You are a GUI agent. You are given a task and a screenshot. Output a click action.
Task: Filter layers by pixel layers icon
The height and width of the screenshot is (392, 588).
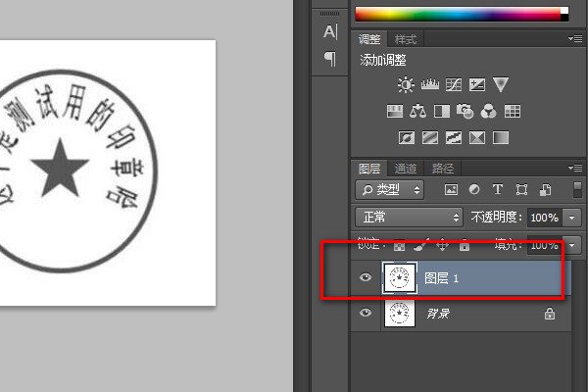click(451, 189)
